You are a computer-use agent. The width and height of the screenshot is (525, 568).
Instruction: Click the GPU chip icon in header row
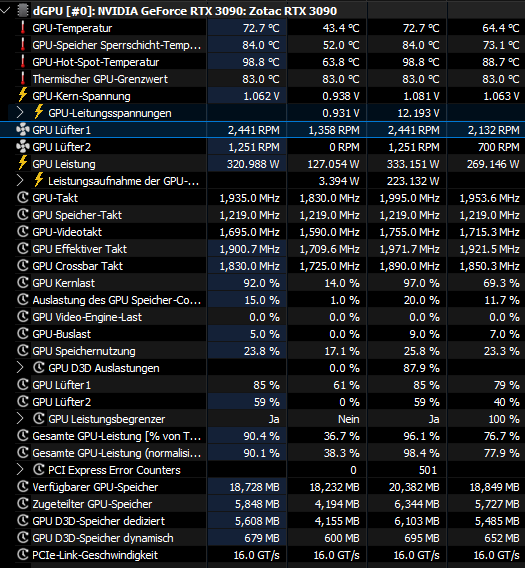(23, 11)
